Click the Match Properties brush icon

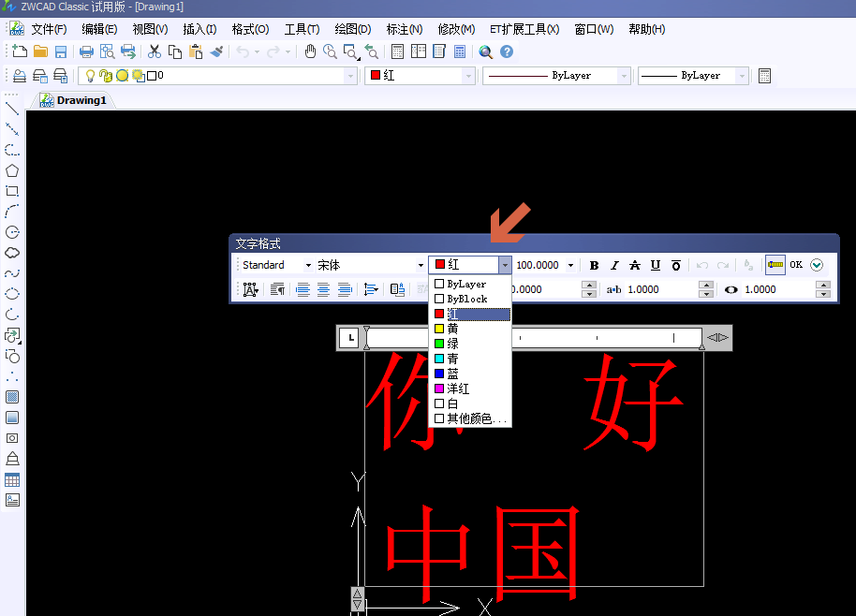pyautogui.click(x=216, y=51)
